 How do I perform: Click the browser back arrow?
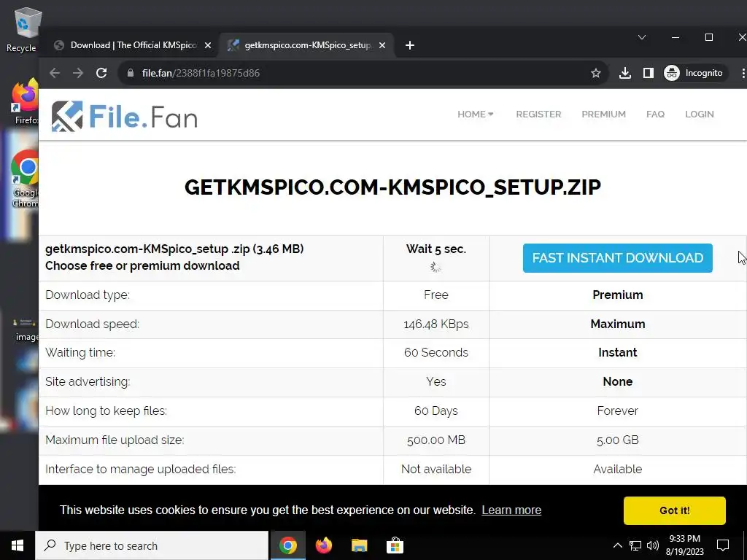pyautogui.click(x=55, y=73)
